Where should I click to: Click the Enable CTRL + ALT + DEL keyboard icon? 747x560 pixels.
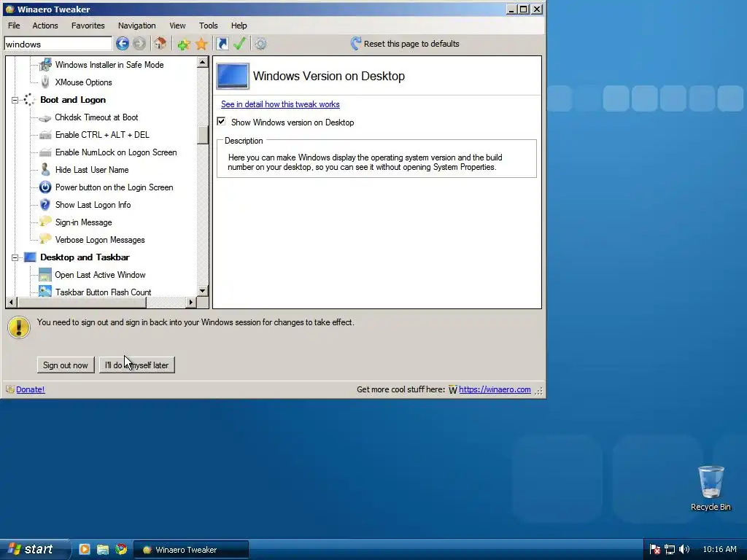click(45, 135)
